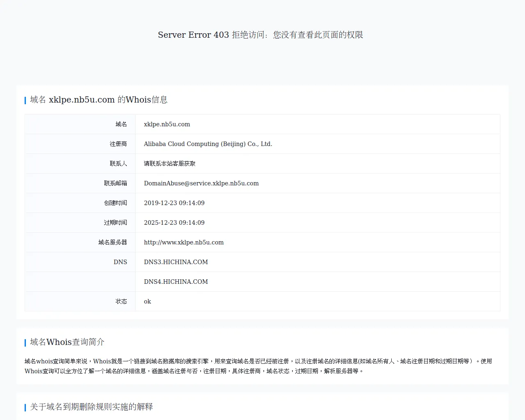The height and width of the screenshot is (420, 525).
Task: Click the 联系邮箱 row label
Action: 116,183
